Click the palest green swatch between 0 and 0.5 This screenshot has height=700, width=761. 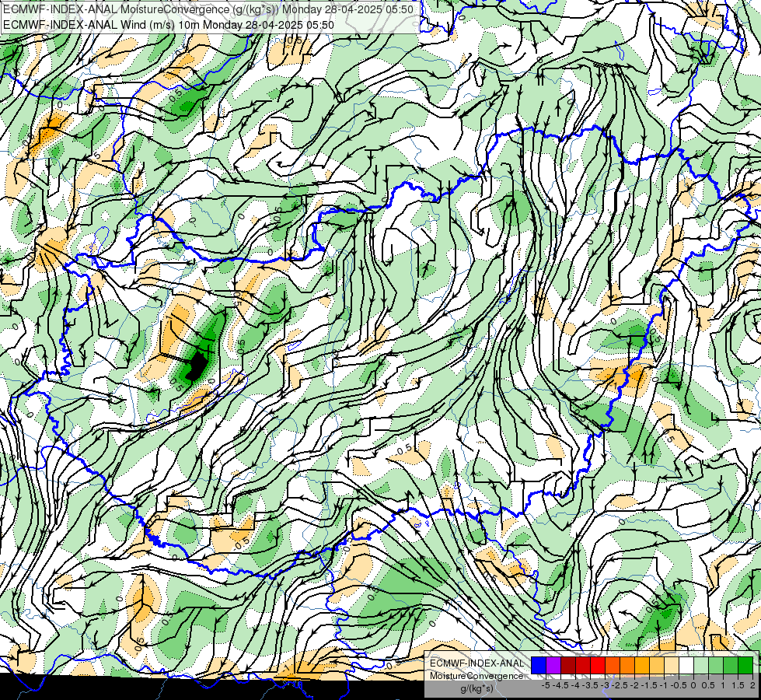[701, 665]
